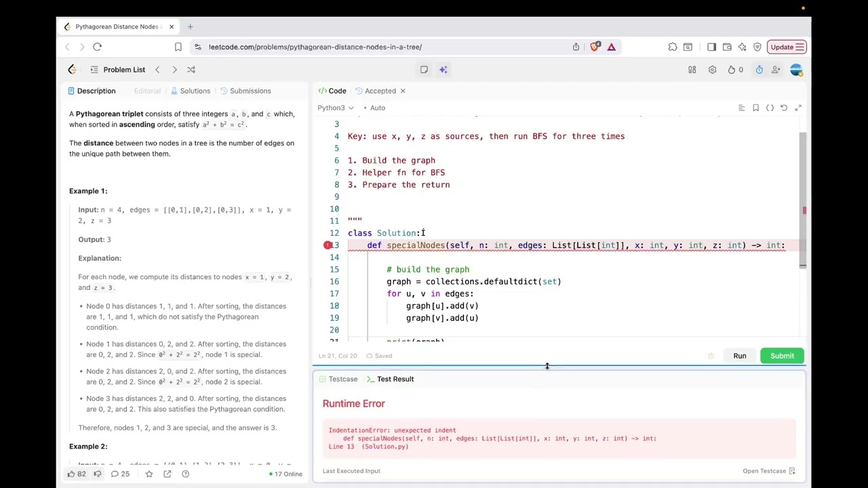Select the Accepted tab
Image resolution: width=868 pixels, height=488 pixels.
tap(376, 91)
